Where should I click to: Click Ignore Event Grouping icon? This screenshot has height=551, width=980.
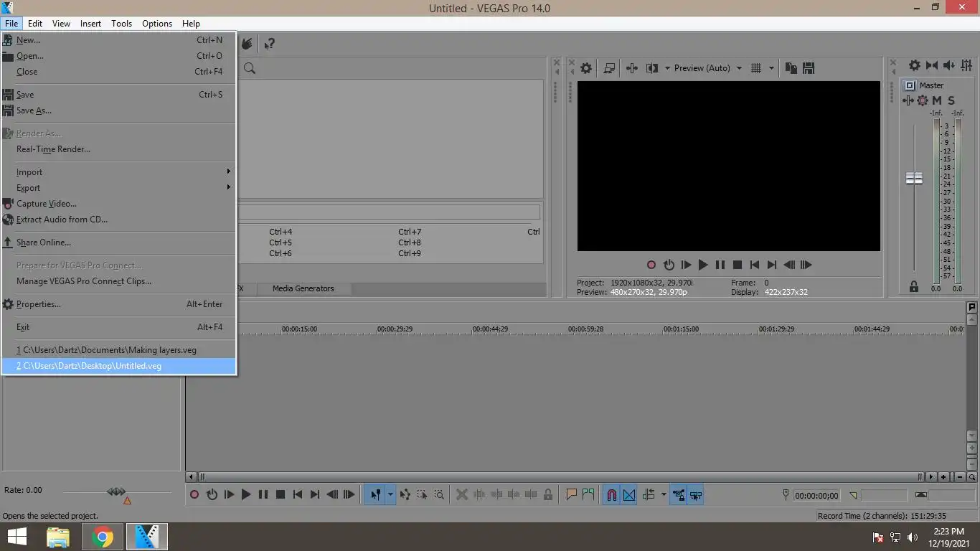[x=695, y=494]
